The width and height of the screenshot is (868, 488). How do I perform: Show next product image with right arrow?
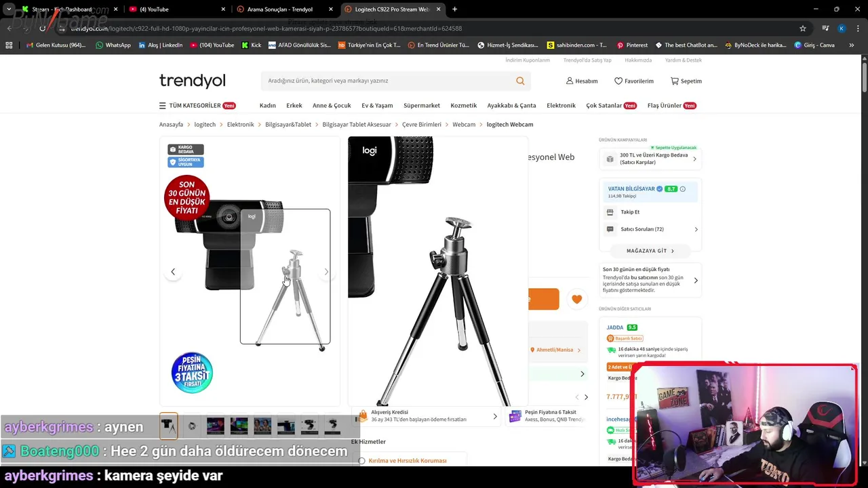[x=326, y=272]
